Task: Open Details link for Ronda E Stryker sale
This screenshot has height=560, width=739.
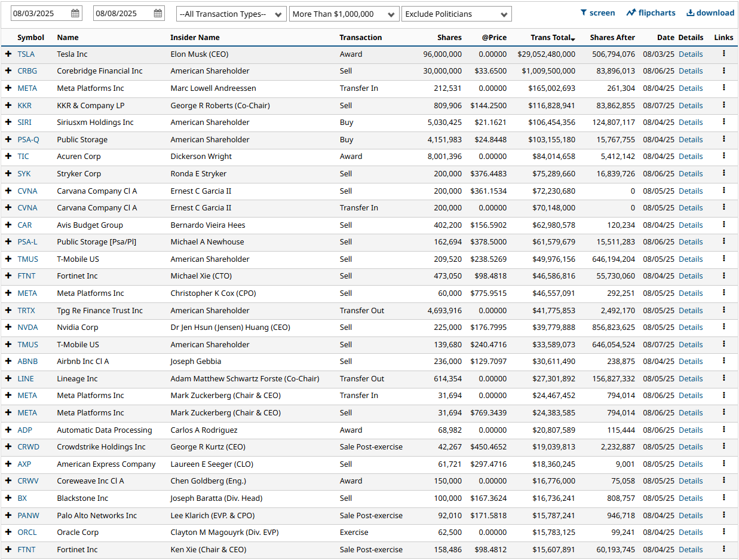Action: coord(691,173)
